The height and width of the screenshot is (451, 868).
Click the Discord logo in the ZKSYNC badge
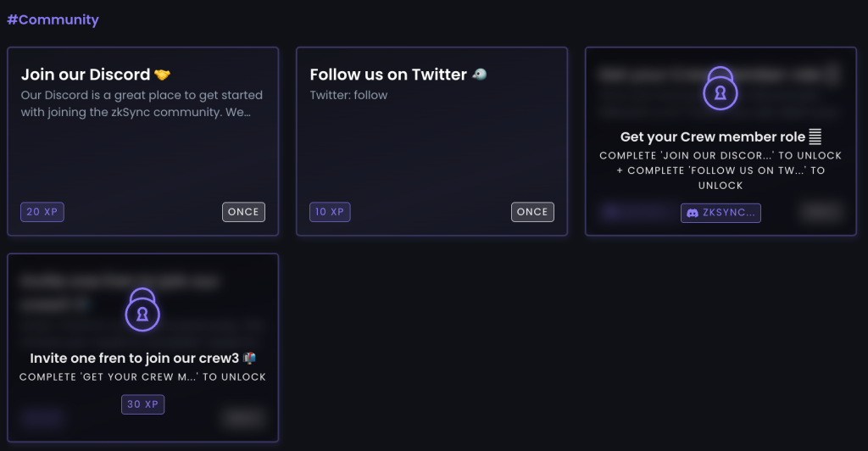pos(693,213)
